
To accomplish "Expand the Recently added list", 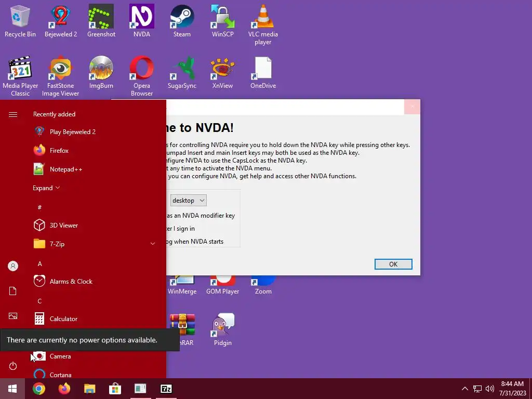I will tap(46, 188).
